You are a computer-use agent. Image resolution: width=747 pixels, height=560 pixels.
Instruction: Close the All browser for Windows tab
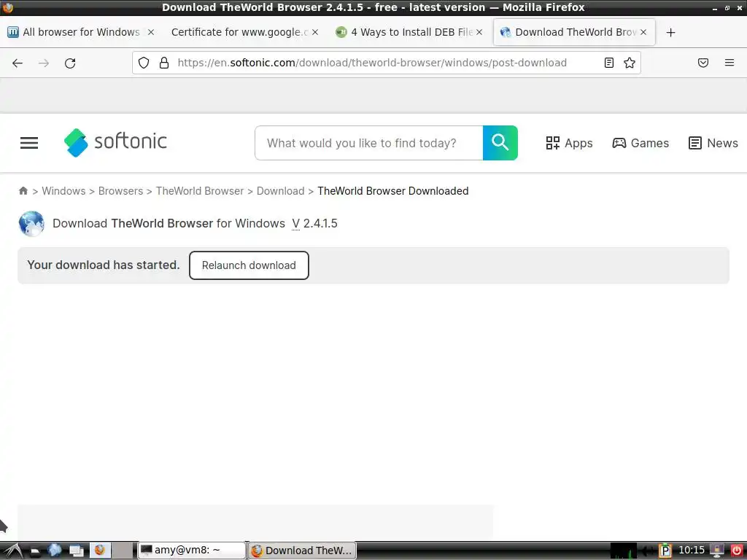(150, 32)
